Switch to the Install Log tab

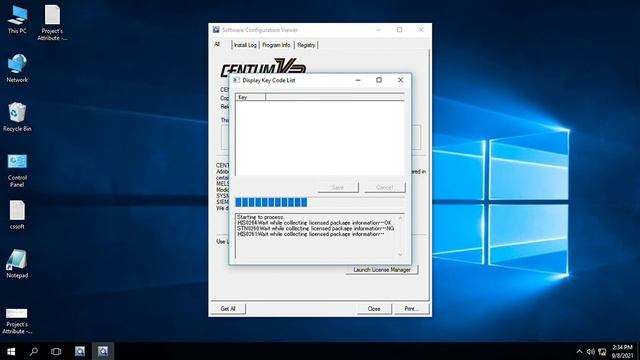(x=245, y=45)
